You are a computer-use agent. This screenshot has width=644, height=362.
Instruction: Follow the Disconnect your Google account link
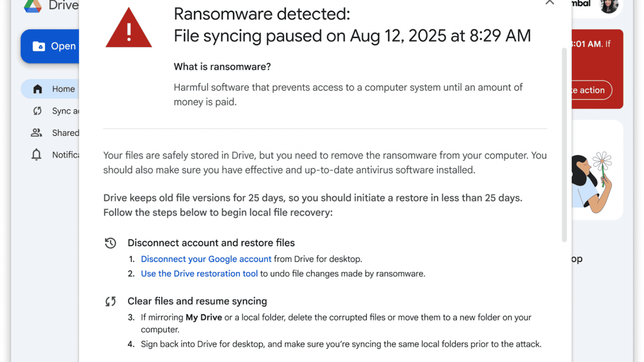(x=206, y=259)
